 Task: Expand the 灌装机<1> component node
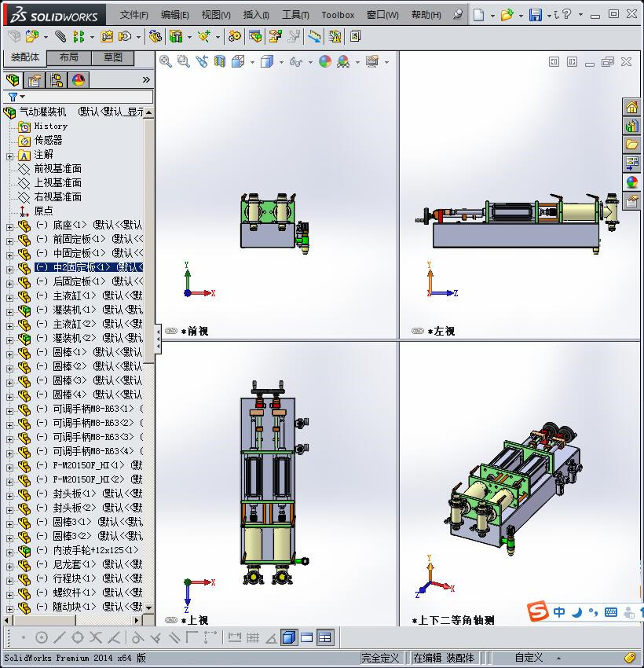click(9, 312)
